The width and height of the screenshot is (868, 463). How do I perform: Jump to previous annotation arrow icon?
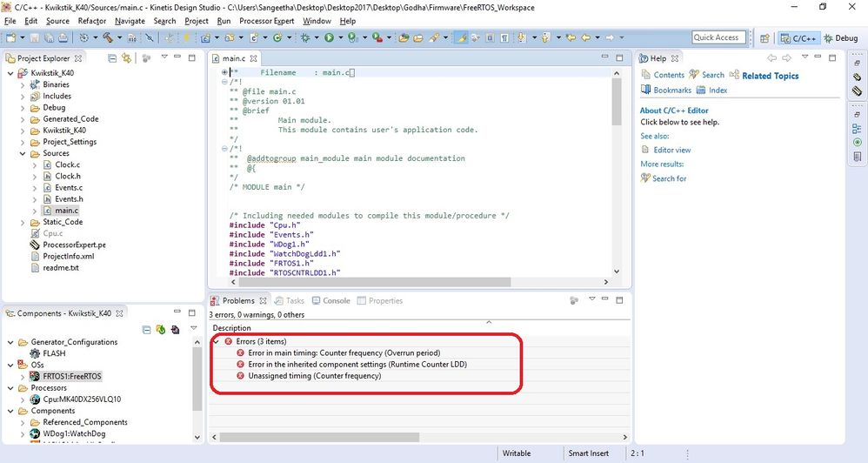tap(545, 37)
